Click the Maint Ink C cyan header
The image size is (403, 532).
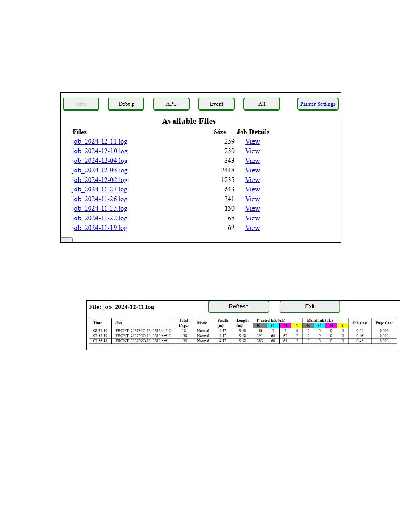[x=319, y=326]
